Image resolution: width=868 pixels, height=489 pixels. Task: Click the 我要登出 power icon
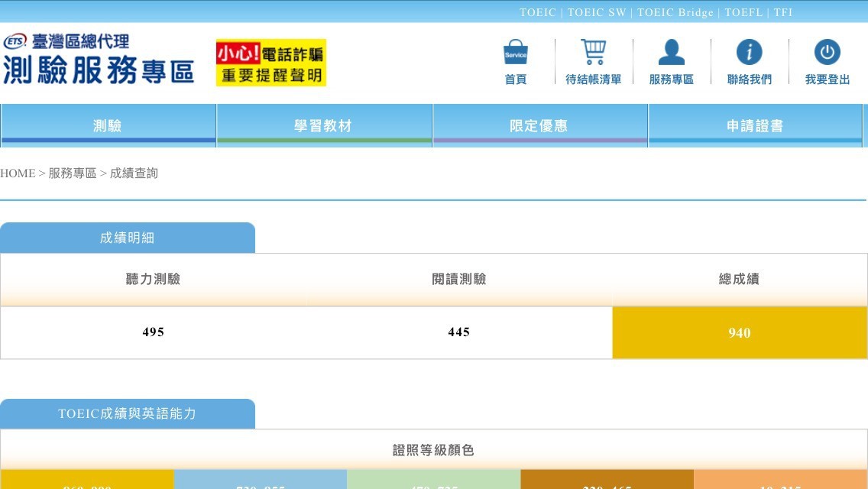827,52
